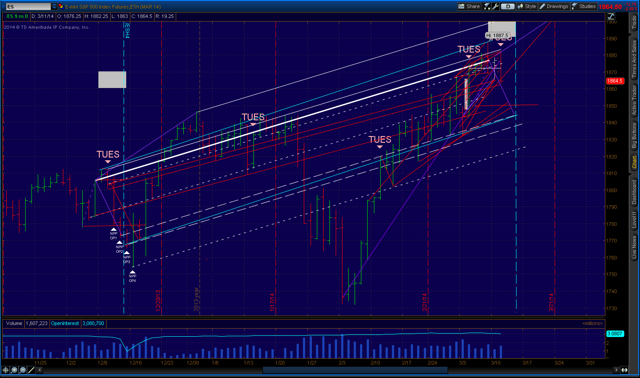Expand the symbol selector arrow
The image size is (640, 378).
point(54,7)
